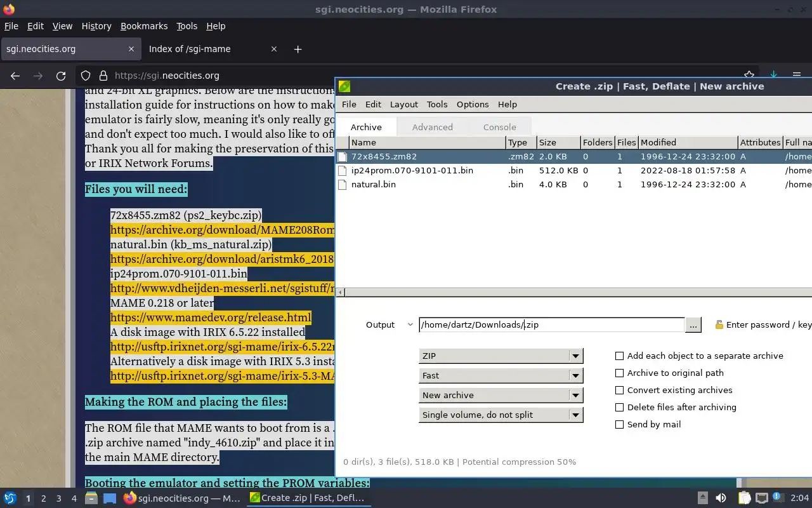Open the desktop start menu icon
The width and height of the screenshot is (812, 508).
click(x=10, y=498)
